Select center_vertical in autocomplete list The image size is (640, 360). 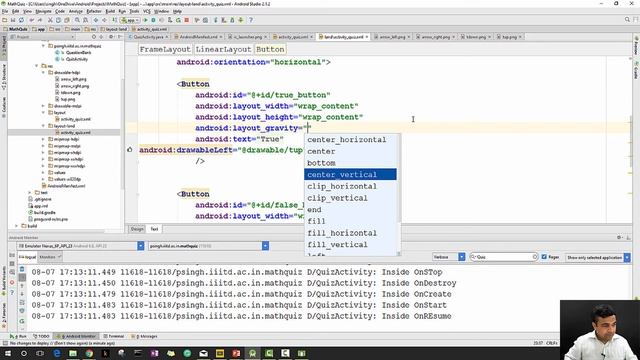click(350, 174)
